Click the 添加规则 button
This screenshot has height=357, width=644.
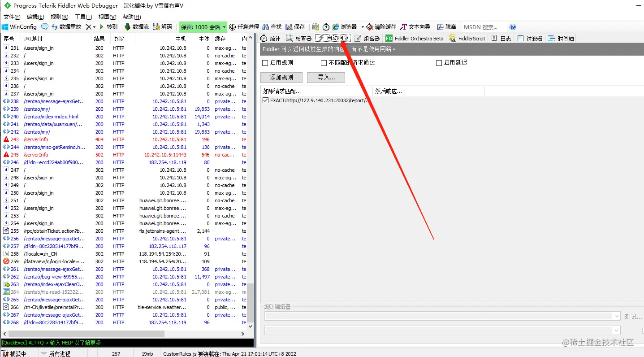pos(281,77)
